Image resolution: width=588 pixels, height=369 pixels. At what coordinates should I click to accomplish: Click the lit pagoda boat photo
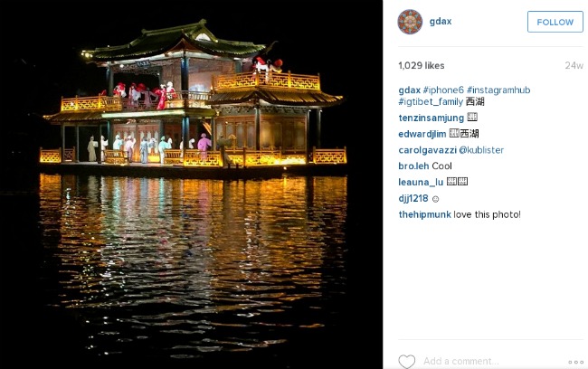coord(191,184)
